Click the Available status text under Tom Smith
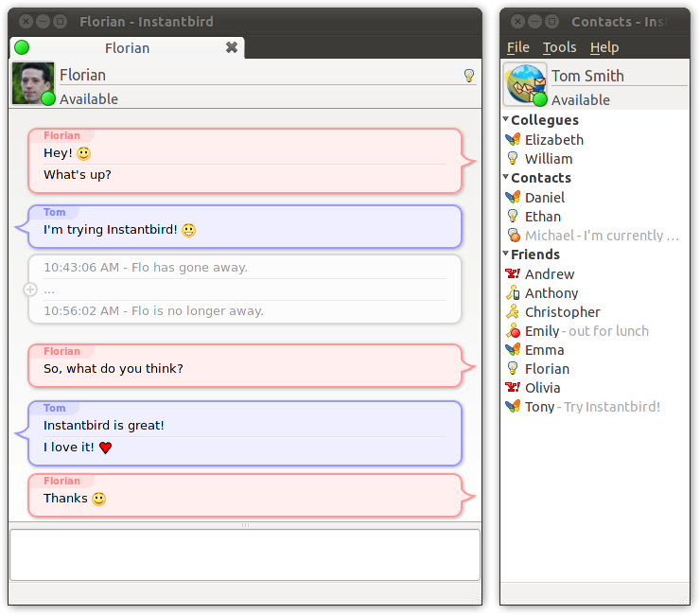 [x=581, y=99]
